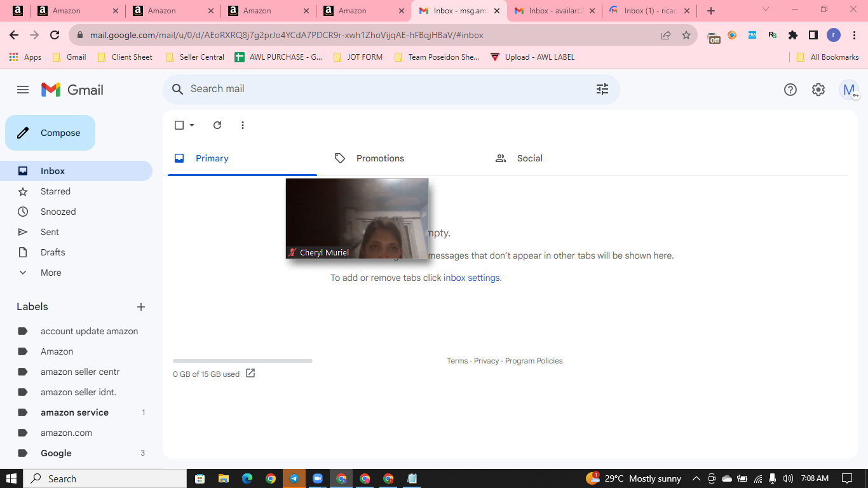Open the volume control in tray

(788, 478)
